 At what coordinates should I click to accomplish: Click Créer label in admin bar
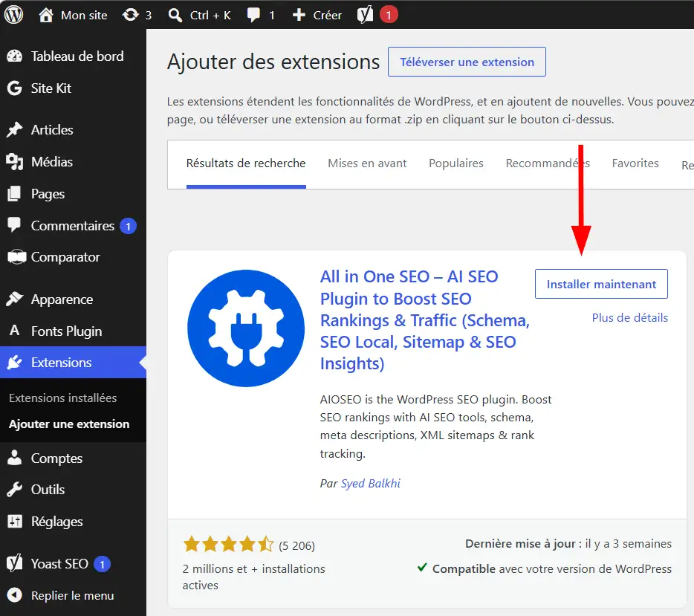328,16
